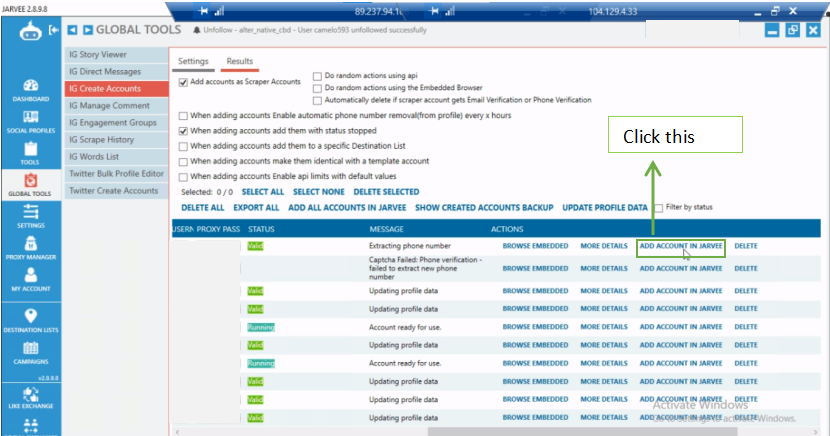Viewport: 830px width, 436px height.
Task: Open Campaigns in the sidebar
Action: coord(31,353)
